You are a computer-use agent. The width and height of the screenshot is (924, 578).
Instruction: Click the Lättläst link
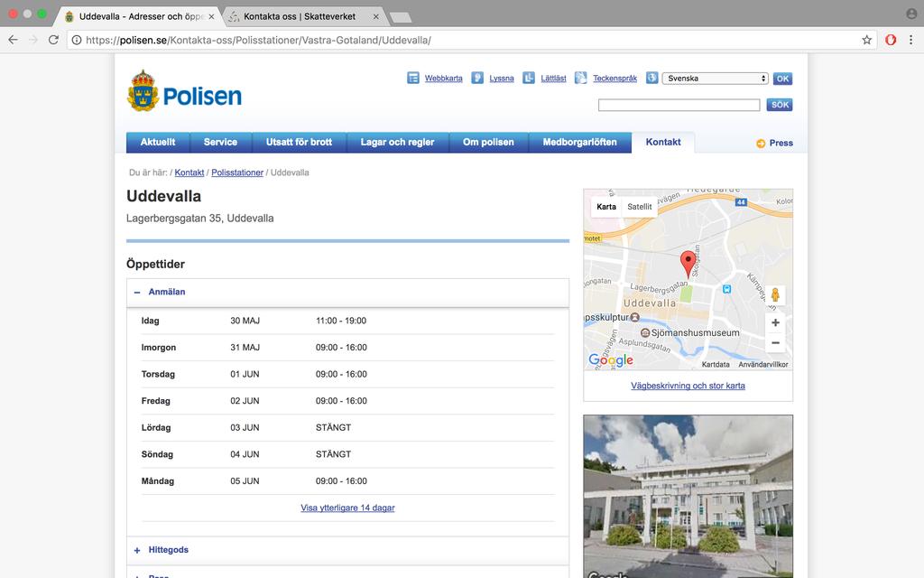pyautogui.click(x=553, y=79)
